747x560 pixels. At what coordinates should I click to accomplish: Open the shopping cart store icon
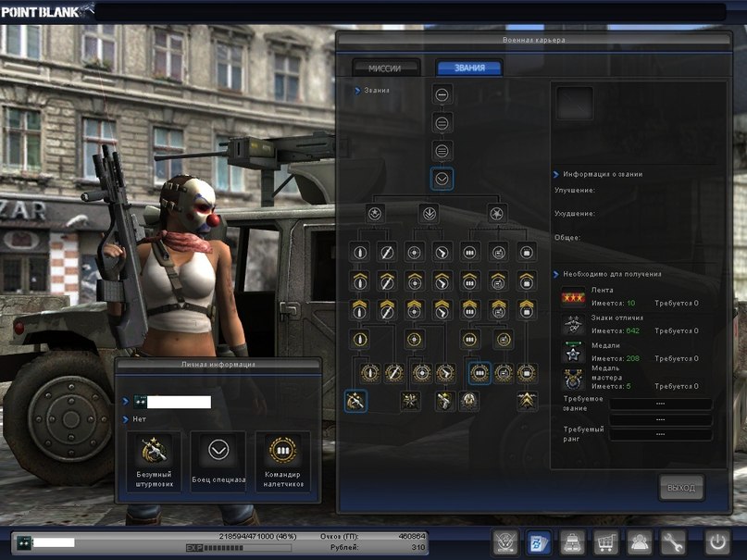(606, 542)
